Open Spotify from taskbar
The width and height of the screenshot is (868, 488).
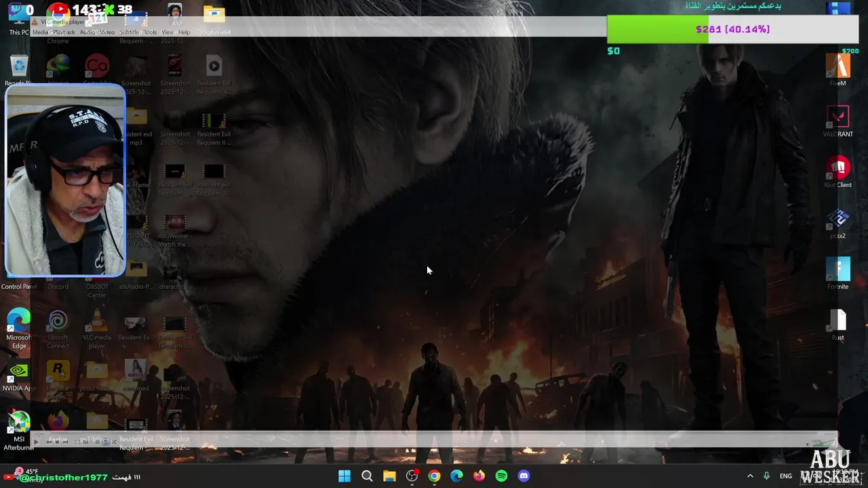[501, 476]
